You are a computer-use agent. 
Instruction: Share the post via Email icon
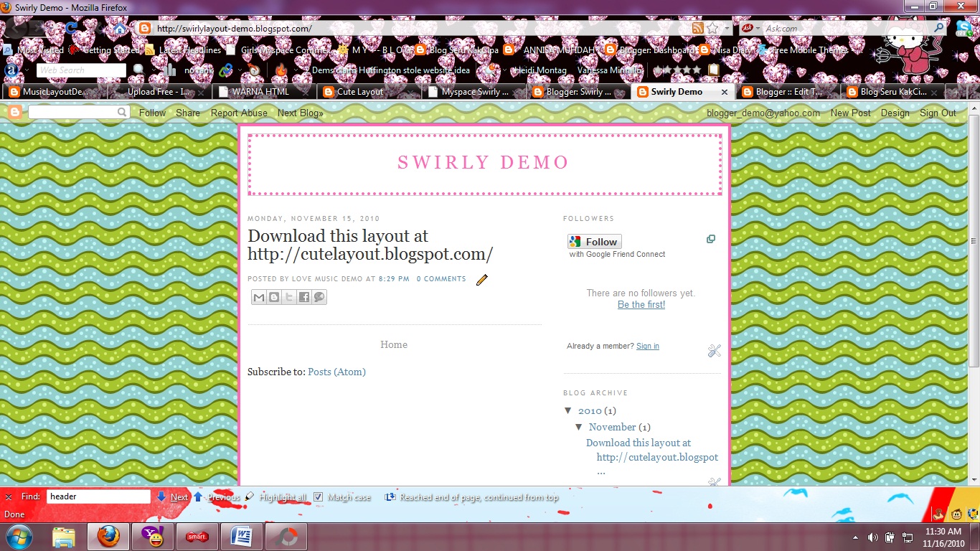click(x=259, y=296)
